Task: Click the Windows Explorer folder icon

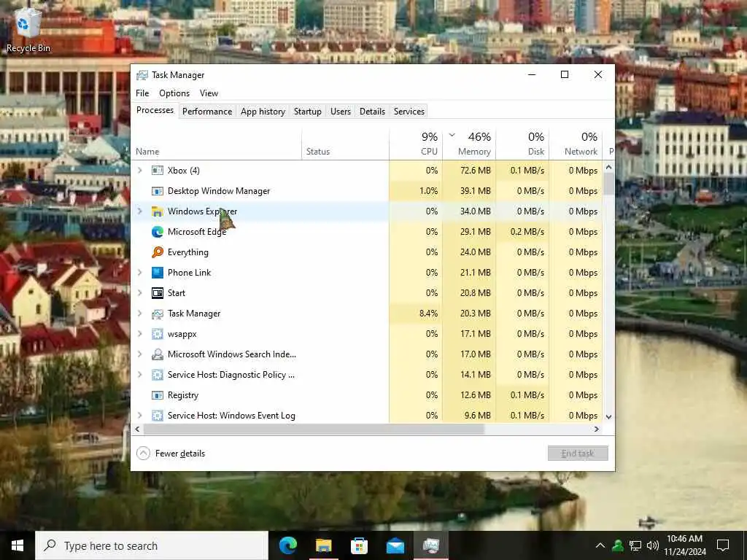Action: coord(158,211)
